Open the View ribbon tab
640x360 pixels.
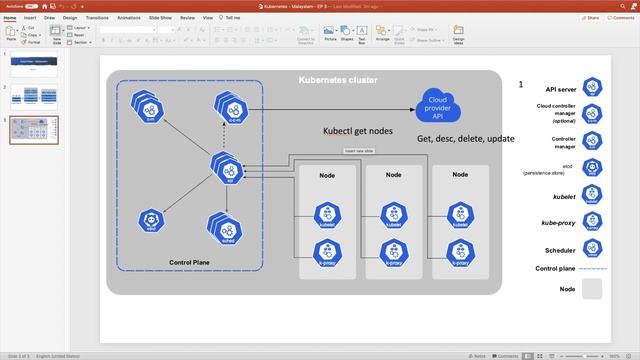[x=208, y=18]
